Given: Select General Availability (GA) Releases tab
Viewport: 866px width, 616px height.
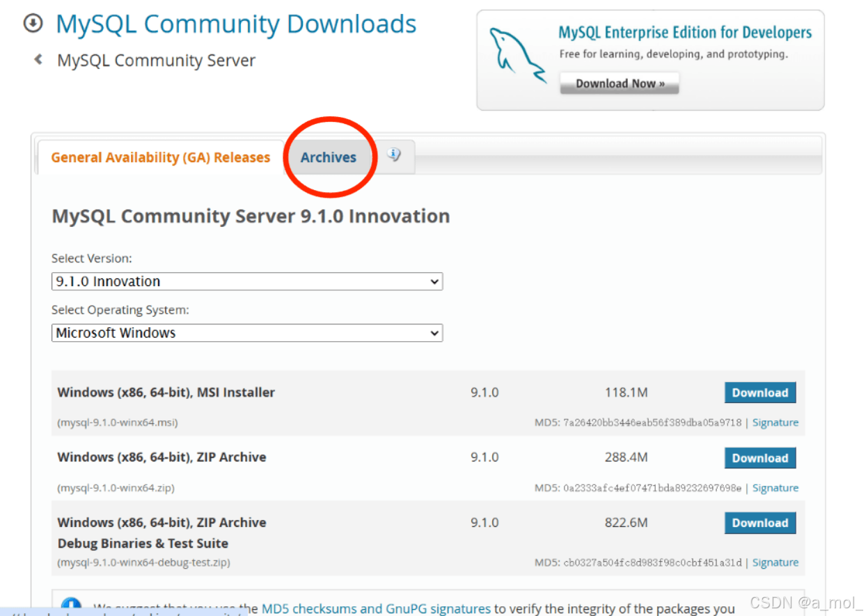Looking at the screenshot, I should pos(161,157).
